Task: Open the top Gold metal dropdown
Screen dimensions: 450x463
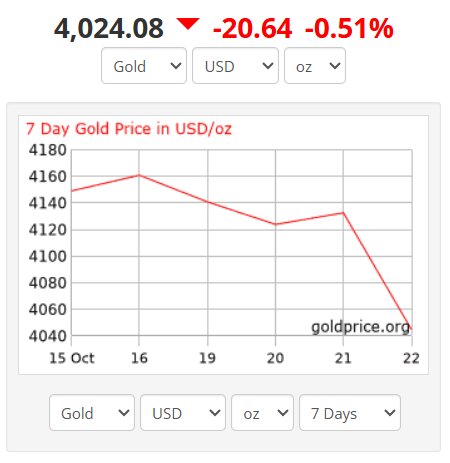Action: [144, 66]
